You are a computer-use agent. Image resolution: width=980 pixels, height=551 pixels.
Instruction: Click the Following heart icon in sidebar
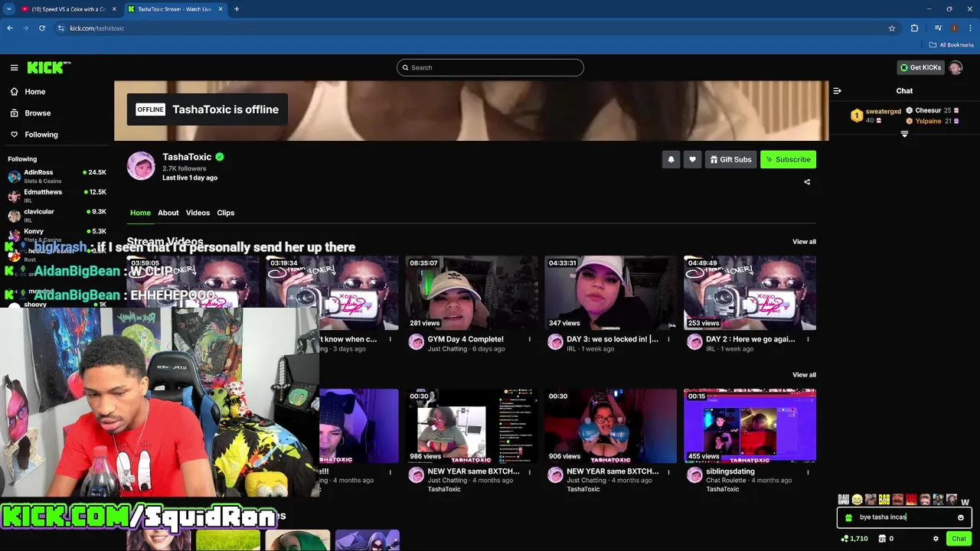tap(14, 135)
